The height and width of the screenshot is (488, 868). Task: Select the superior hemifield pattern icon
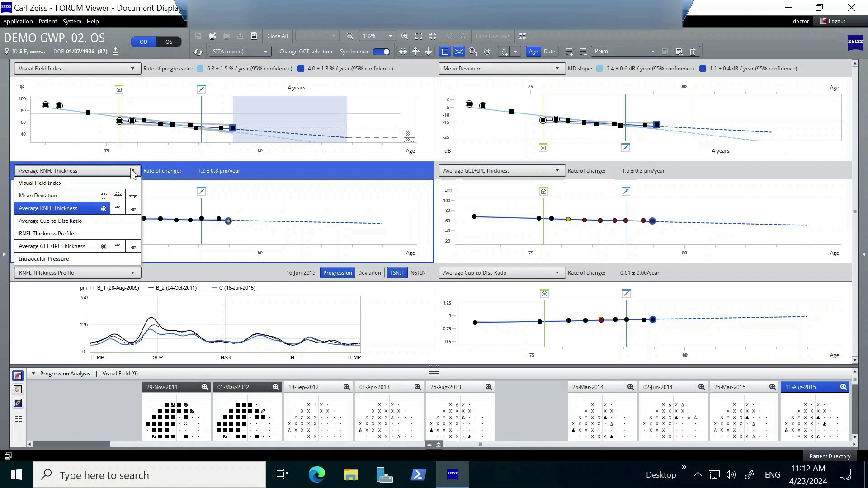(x=415, y=52)
